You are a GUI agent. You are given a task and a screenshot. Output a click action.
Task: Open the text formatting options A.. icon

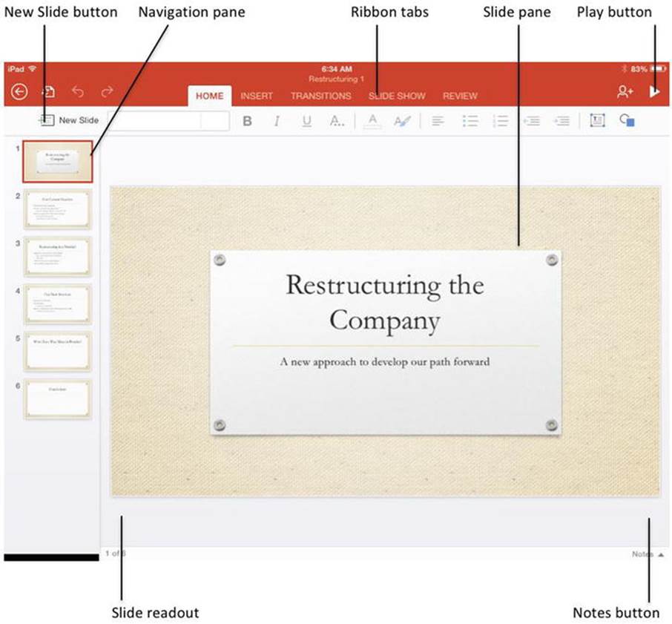tap(337, 121)
